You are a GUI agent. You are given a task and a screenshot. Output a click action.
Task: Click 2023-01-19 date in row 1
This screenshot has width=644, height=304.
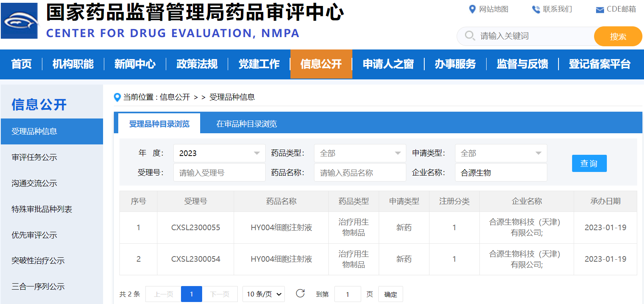(605, 227)
